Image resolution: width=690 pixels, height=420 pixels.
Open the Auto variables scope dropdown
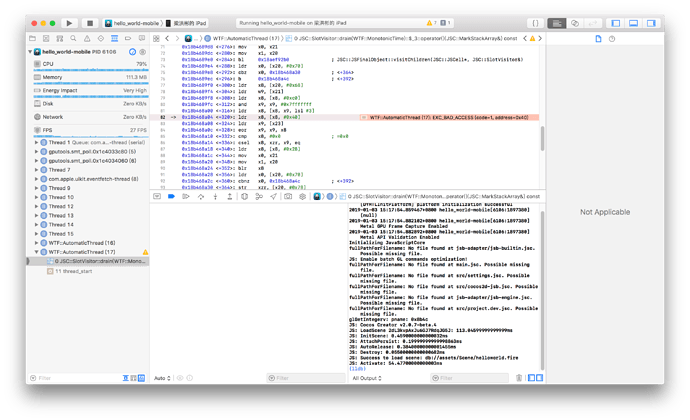[x=162, y=378]
